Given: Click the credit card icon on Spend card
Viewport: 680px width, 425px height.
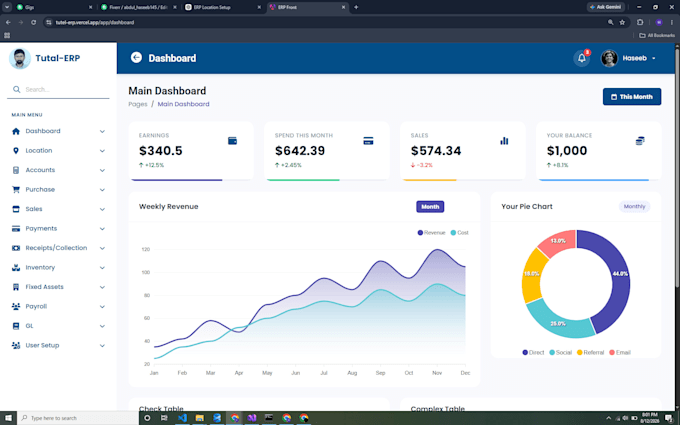Looking at the screenshot, I should click(368, 141).
